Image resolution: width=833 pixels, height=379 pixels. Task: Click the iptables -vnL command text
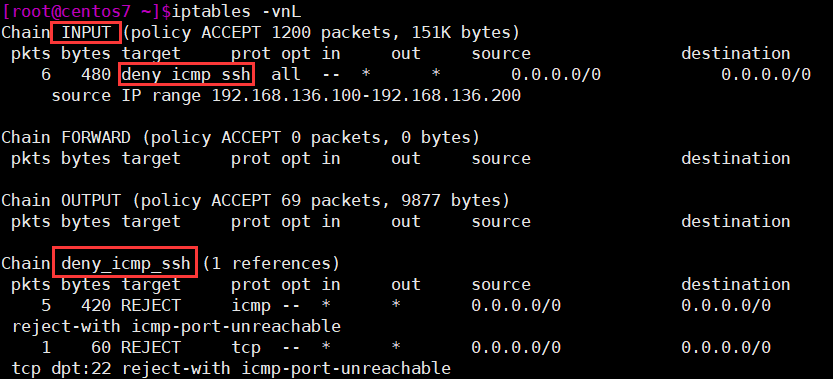pos(231,11)
